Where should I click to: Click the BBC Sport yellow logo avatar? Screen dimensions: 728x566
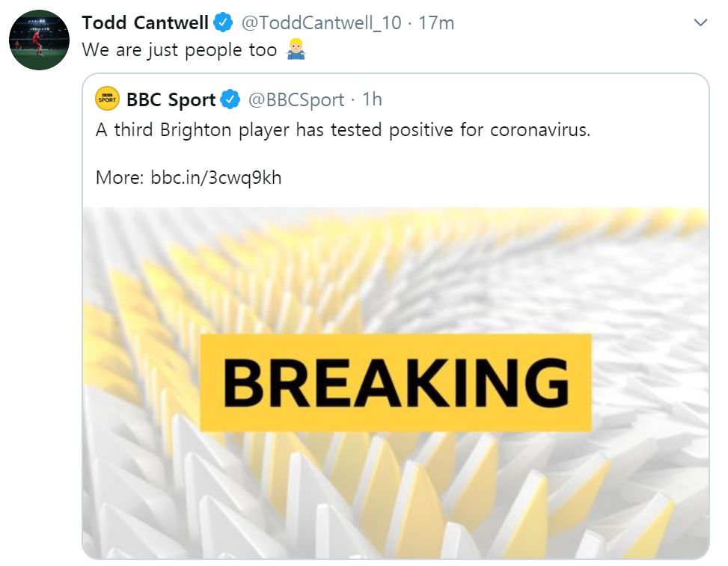click(108, 98)
